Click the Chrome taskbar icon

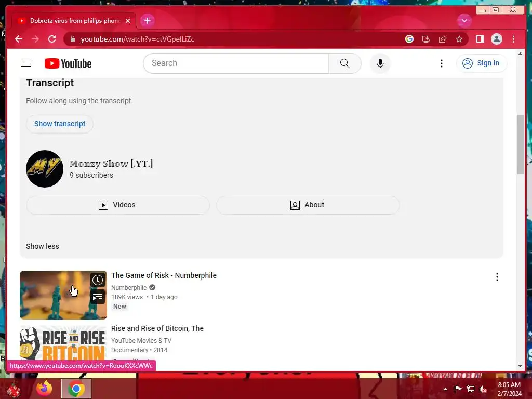[76, 389]
